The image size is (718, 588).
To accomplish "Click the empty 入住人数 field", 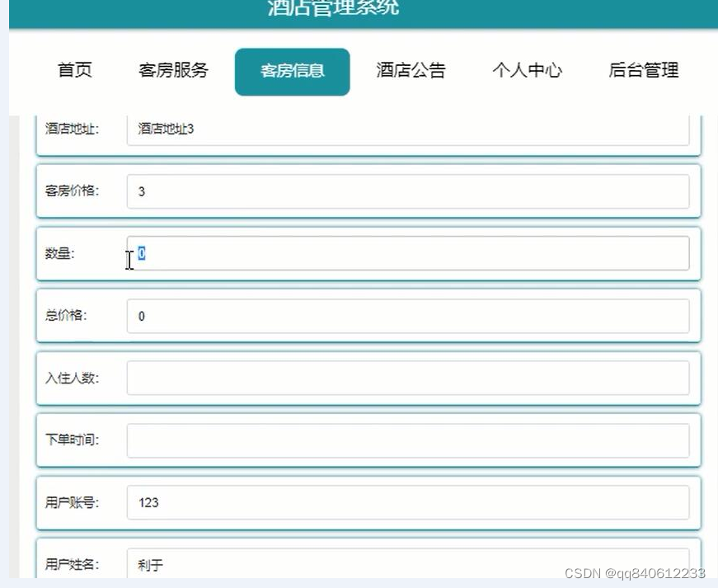I will pyautogui.click(x=408, y=378).
